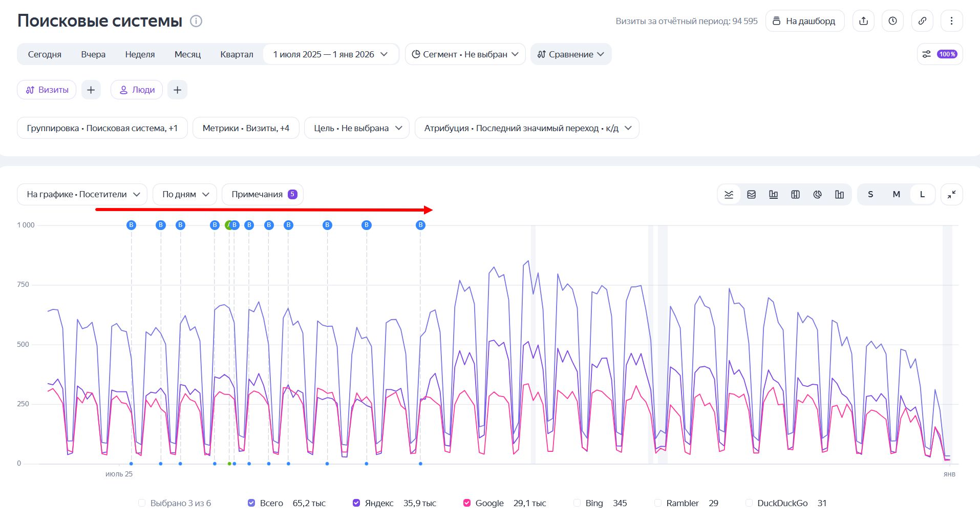
Task: Add a metric with plus next to Визиты
Action: pyautogui.click(x=91, y=90)
